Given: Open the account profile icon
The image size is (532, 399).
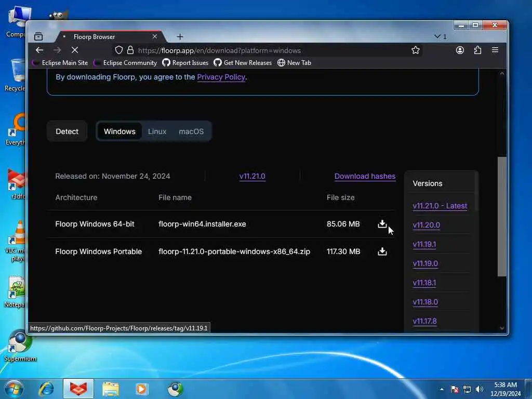Looking at the screenshot, I should [460, 50].
